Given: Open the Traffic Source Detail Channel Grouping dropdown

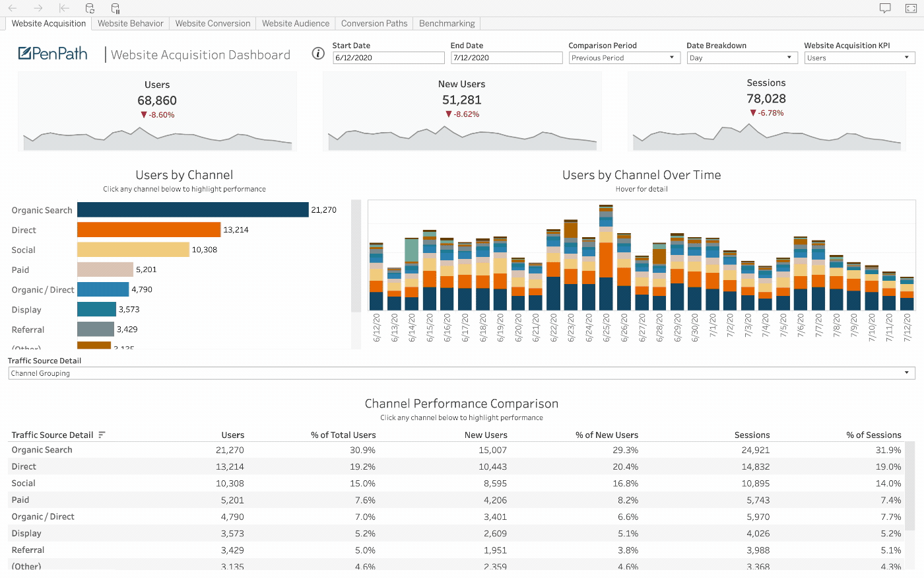Looking at the screenshot, I should 461,373.
